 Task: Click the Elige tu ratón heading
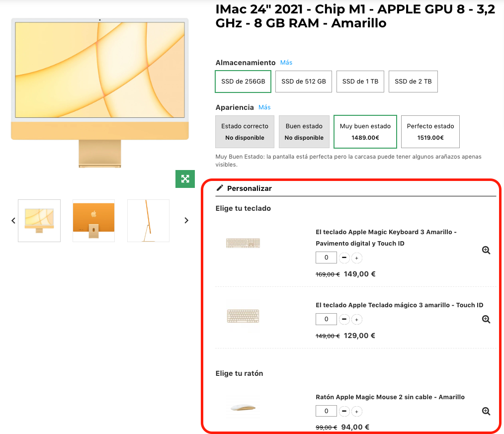click(239, 373)
